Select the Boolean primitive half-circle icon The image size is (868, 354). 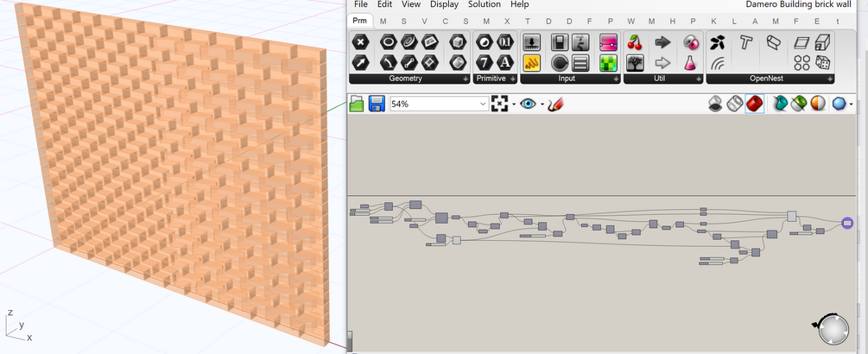coord(485,42)
